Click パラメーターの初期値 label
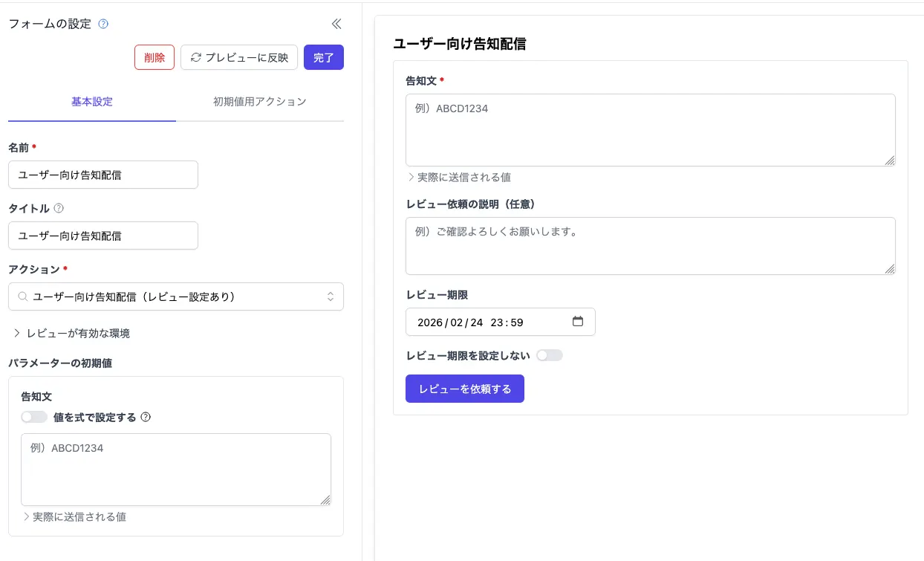 60,363
